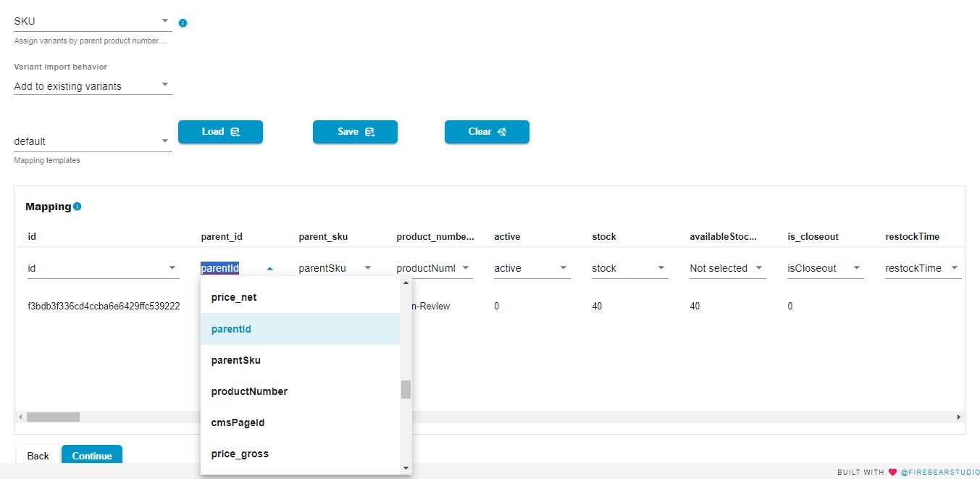Select the highlighted parentId option in the list

click(x=230, y=328)
